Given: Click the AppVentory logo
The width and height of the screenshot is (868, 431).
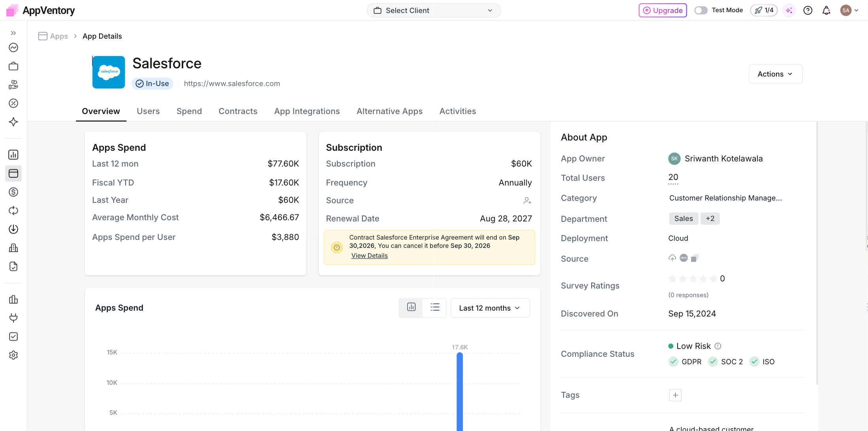Looking at the screenshot, I should tap(41, 11).
